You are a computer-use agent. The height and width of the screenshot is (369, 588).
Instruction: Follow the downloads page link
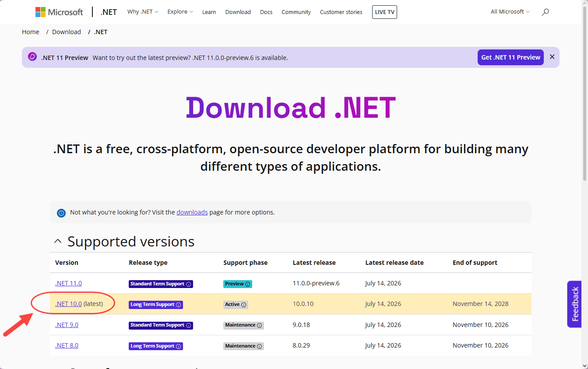pyautogui.click(x=192, y=212)
